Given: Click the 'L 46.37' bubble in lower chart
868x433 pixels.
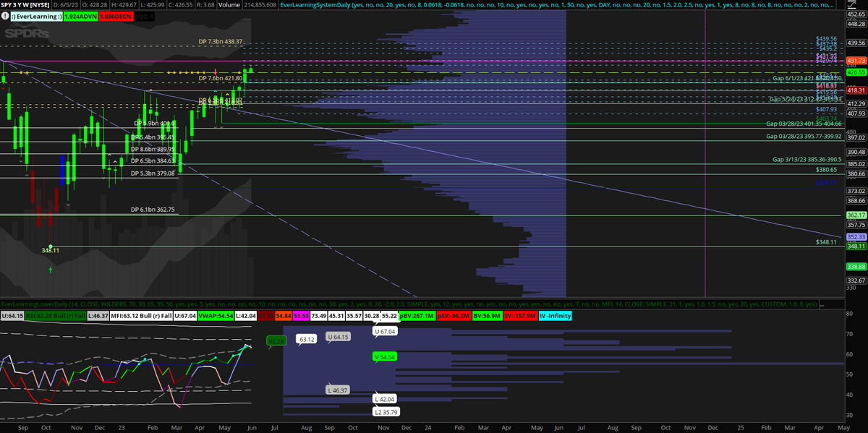Looking at the screenshot, I should (338, 390).
